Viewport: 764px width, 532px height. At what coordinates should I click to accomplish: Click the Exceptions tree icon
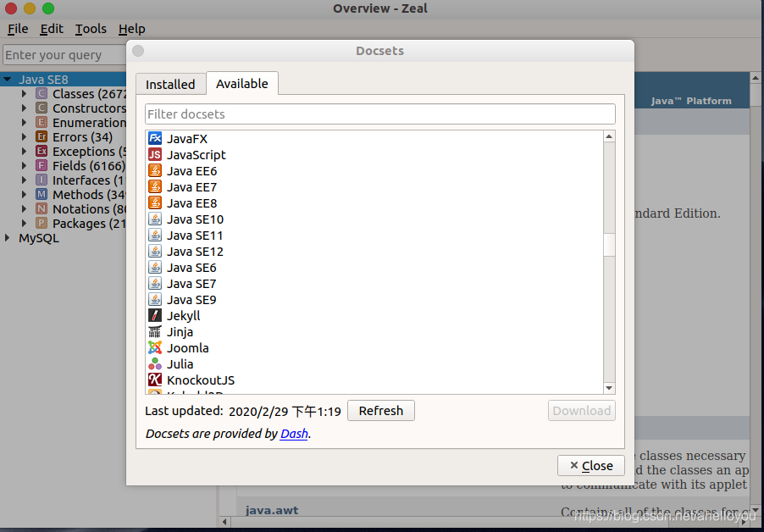[42, 151]
